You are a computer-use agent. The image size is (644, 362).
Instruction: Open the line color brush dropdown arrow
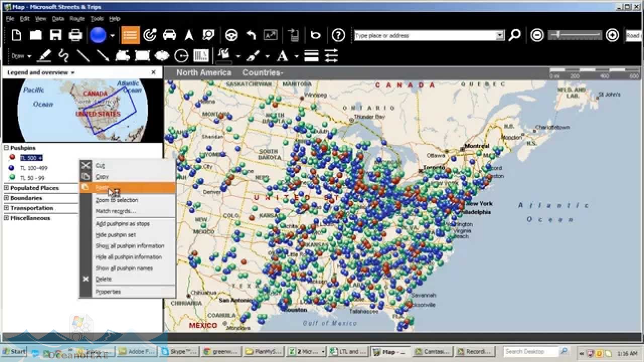(x=267, y=56)
